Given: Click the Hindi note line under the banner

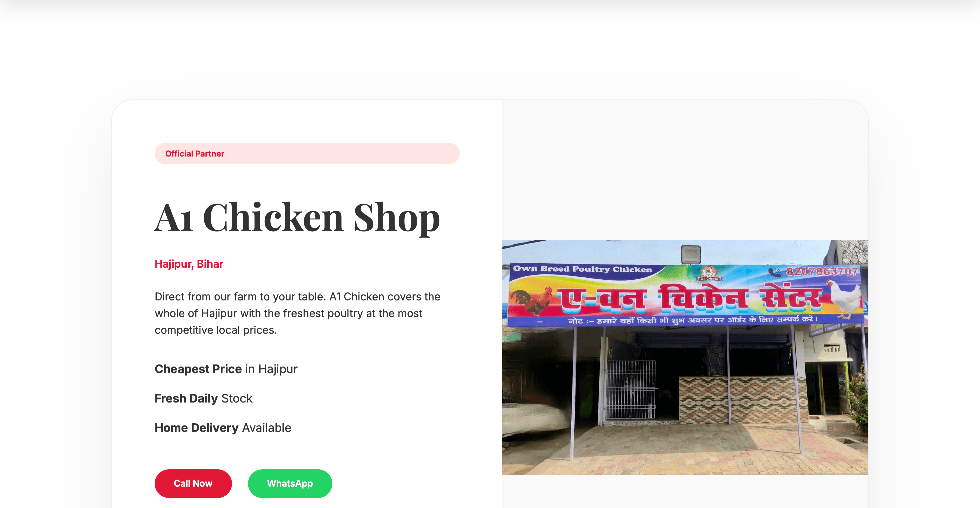Looking at the screenshot, I should tap(692, 320).
